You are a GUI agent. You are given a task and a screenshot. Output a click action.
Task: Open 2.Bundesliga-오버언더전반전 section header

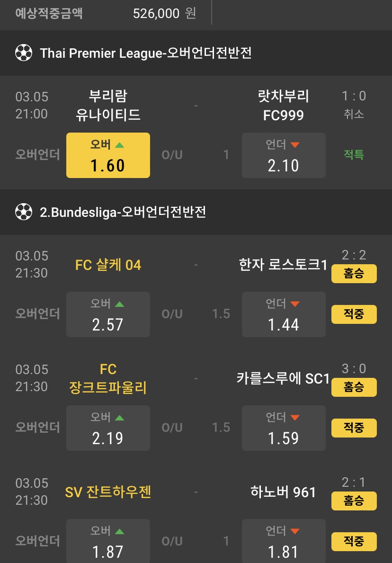pos(123,212)
